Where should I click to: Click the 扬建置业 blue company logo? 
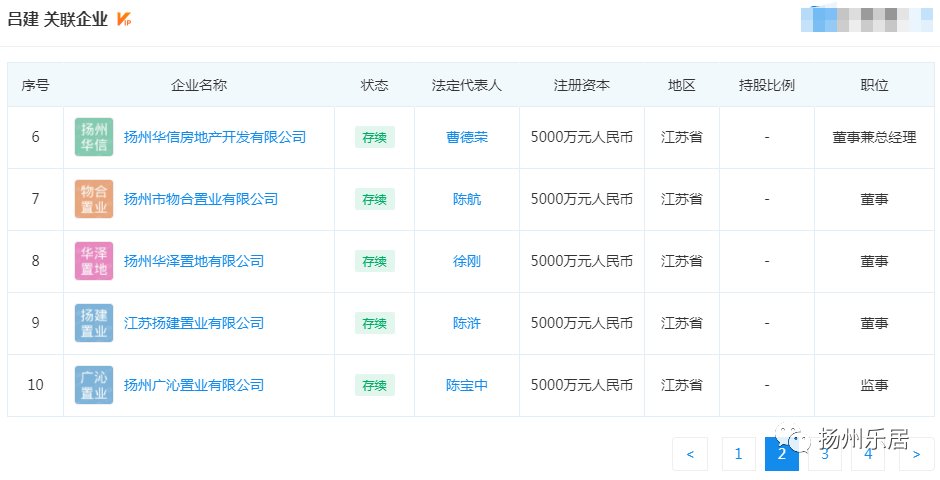click(94, 323)
